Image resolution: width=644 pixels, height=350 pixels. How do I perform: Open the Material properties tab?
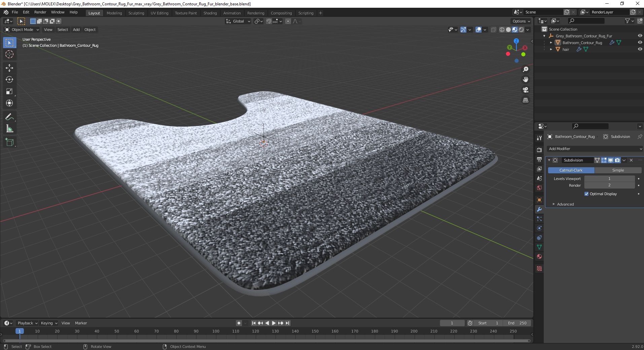[x=539, y=256]
